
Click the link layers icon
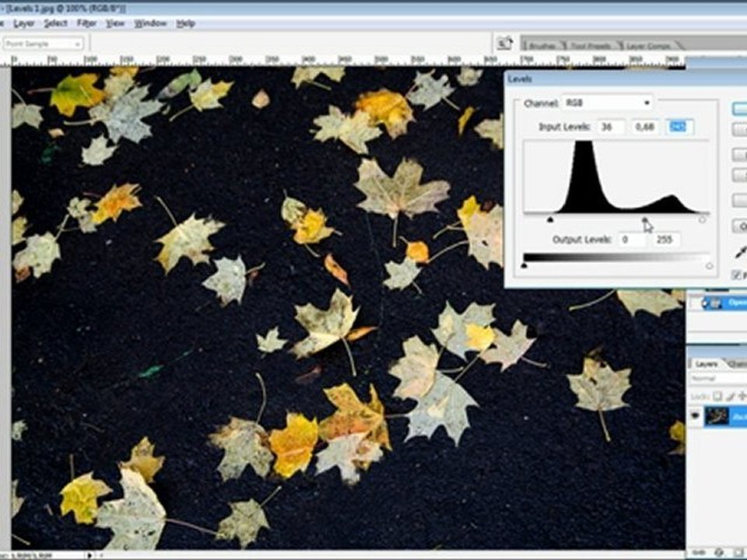tap(699, 552)
